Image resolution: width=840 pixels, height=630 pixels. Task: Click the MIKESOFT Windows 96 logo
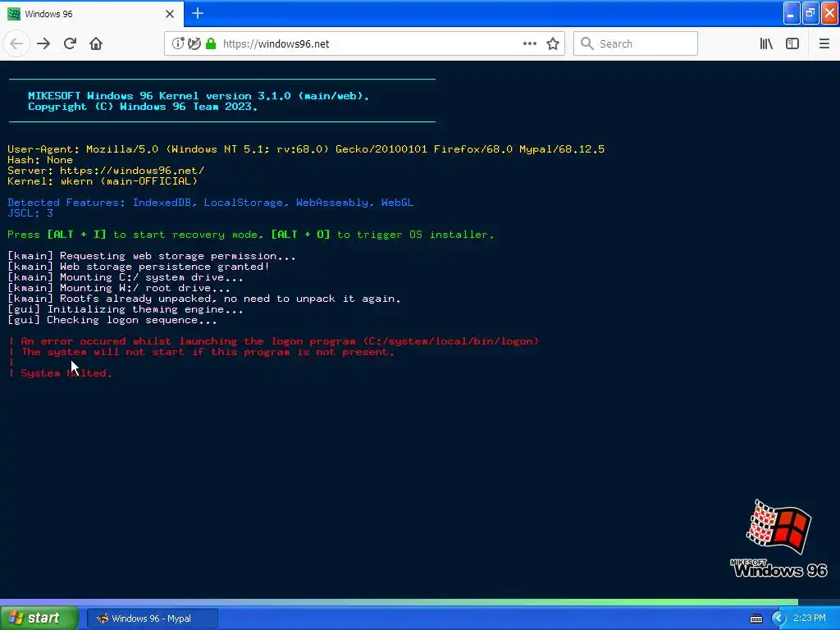tap(779, 539)
